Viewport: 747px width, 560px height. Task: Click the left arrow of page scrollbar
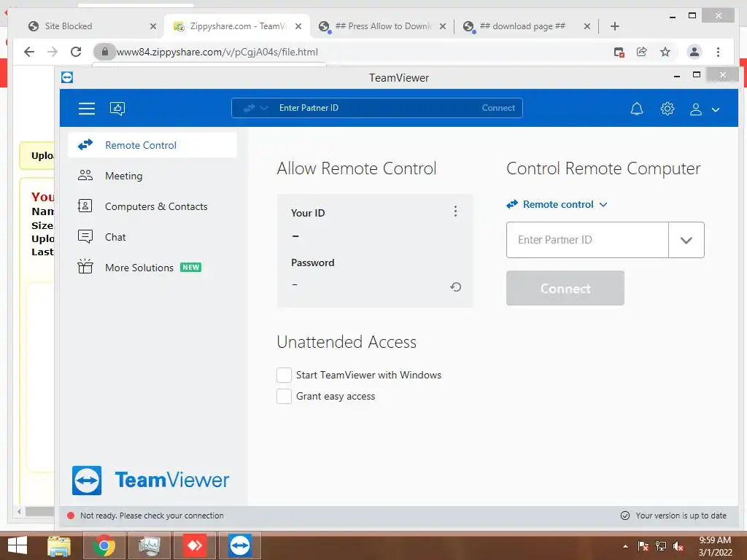19,511
